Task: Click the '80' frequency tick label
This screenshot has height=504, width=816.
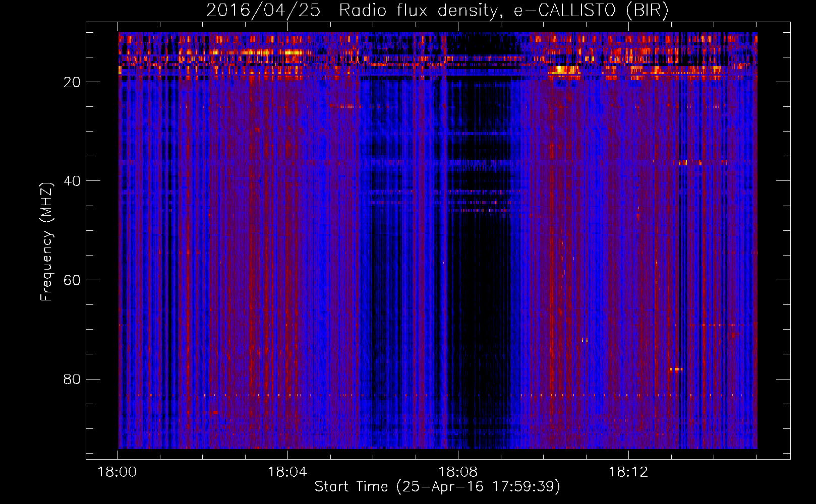Action: pyautogui.click(x=73, y=380)
